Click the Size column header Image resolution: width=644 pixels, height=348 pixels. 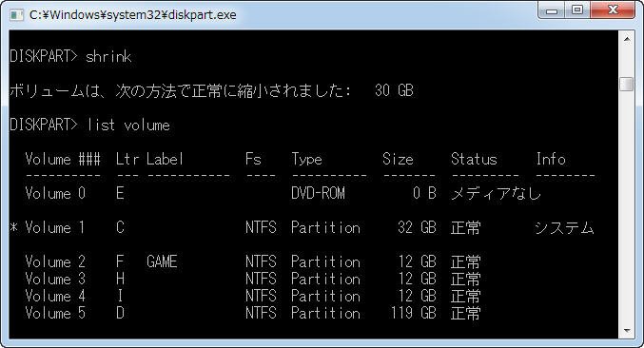(398, 159)
